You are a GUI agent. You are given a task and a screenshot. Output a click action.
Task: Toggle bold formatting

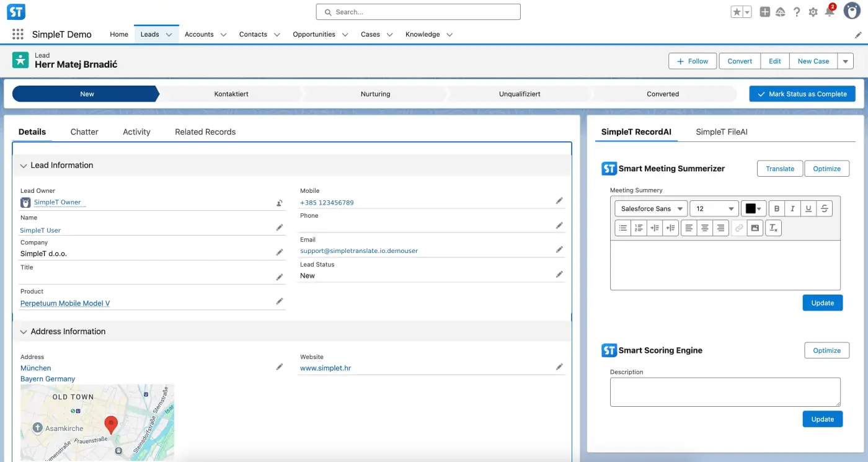pos(777,209)
